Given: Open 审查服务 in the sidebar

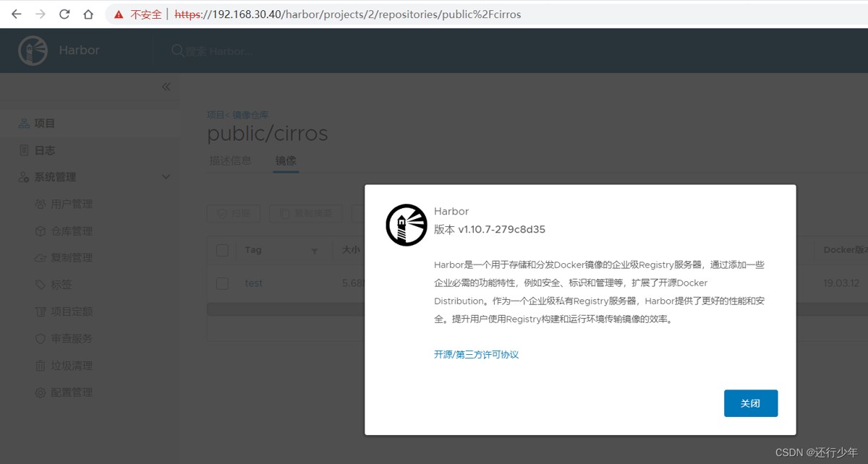Looking at the screenshot, I should click(72, 338).
